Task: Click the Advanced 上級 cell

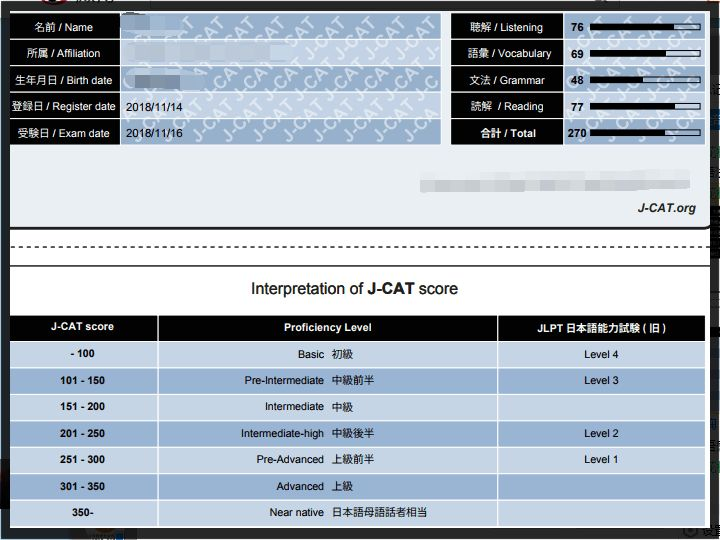Action: tap(327, 486)
